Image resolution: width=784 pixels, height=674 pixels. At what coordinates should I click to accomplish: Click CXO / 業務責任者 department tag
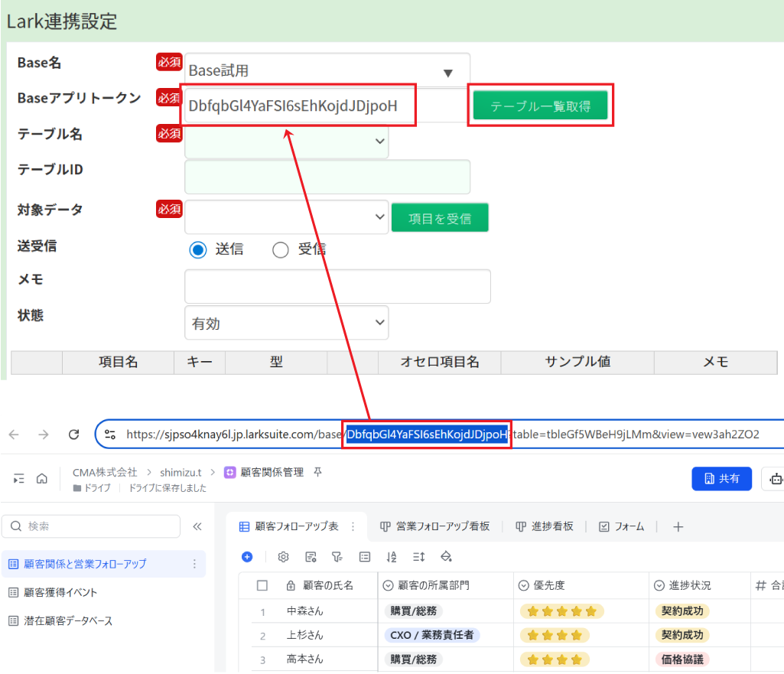432,635
